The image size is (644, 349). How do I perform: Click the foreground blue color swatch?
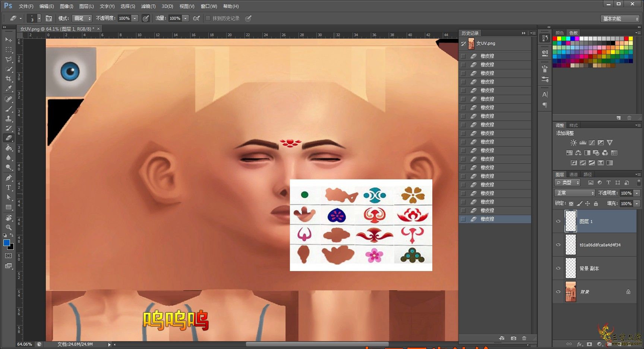(6, 243)
